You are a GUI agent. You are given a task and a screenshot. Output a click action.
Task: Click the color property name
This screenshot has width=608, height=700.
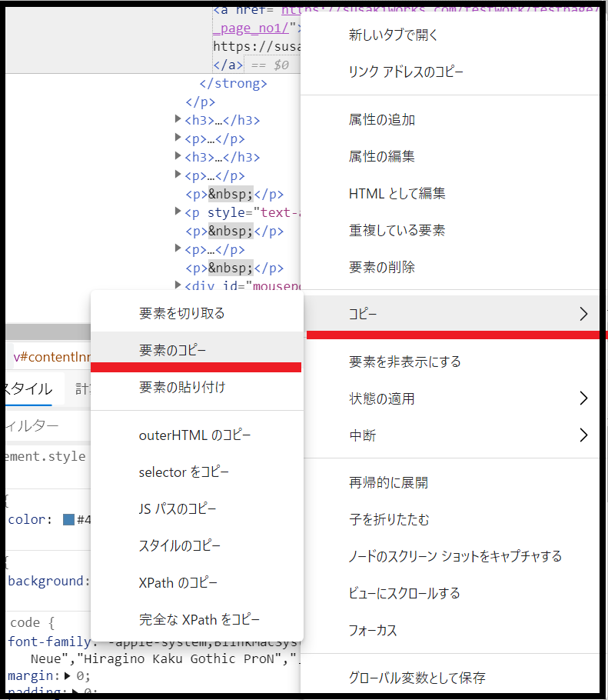tap(27, 520)
